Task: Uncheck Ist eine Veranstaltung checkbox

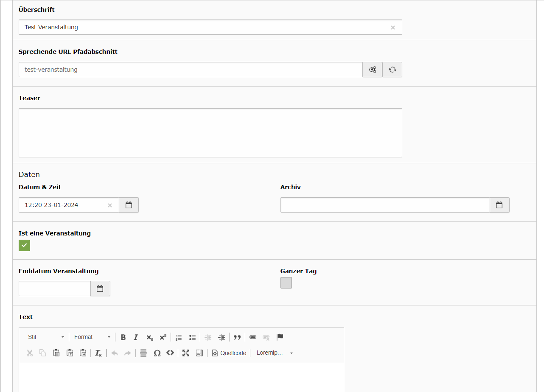Action: (x=24, y=245)
